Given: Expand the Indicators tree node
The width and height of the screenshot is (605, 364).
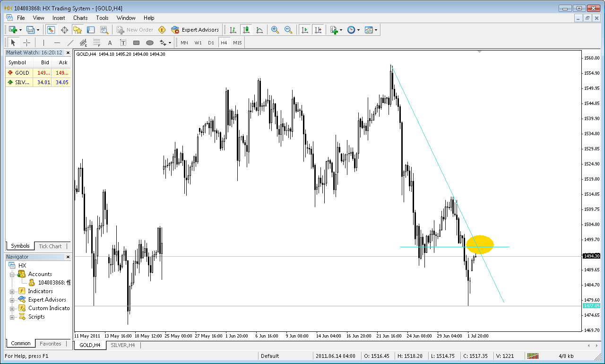Looking at the screenshot, I should pyautogui.click(x=12, y=291).
